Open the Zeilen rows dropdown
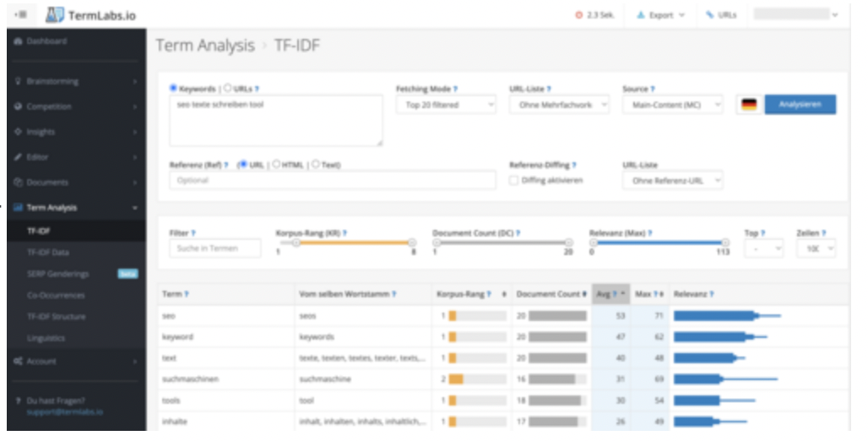The width and height of the screenshot is (868, 441). pyautogui.click(x=816, y=248)
